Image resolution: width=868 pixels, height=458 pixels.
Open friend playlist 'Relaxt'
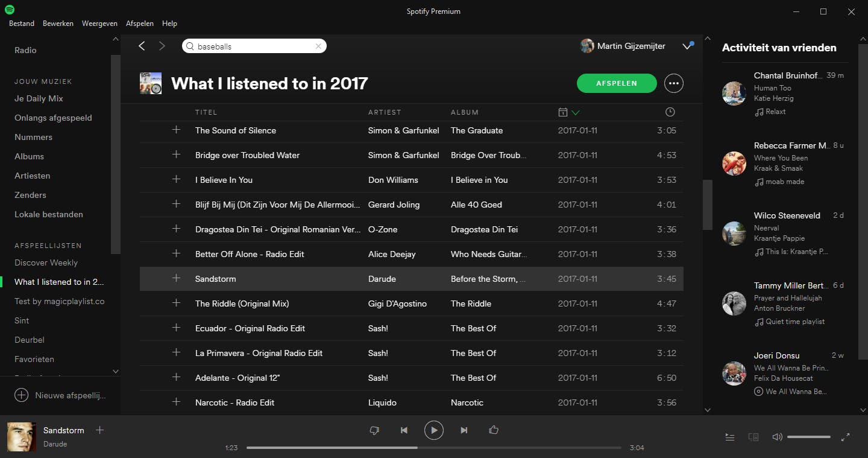pos(776,112)
